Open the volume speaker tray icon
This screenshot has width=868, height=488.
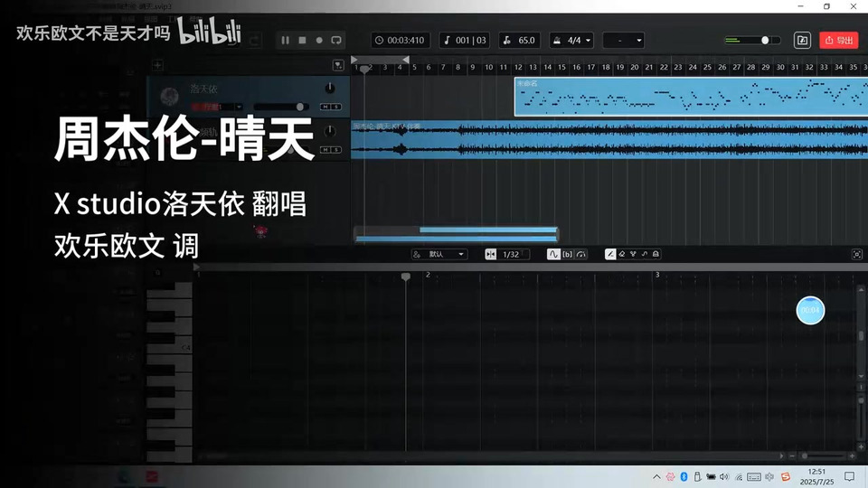pyautogui.click(x=724, y=476)
